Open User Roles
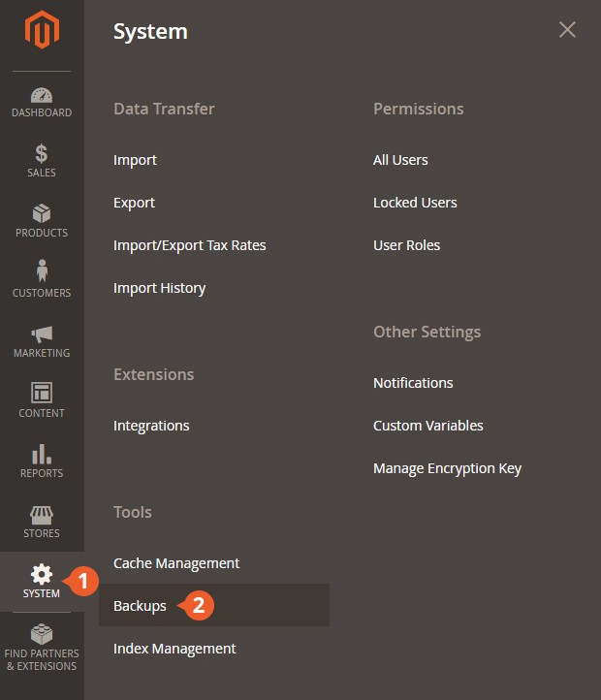The height and width of the screenshot is (700, 601). point(407,245)
